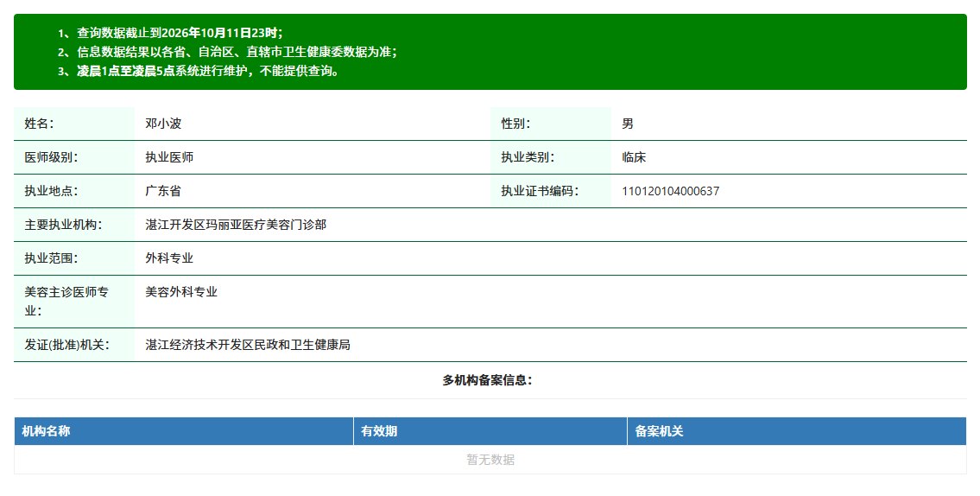
Task: Click the value 美容外科专业
Action: (x=181, y=292)
